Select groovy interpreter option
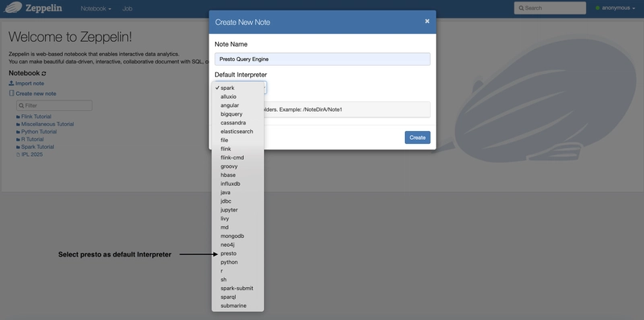644x320 pixels. 237,166
